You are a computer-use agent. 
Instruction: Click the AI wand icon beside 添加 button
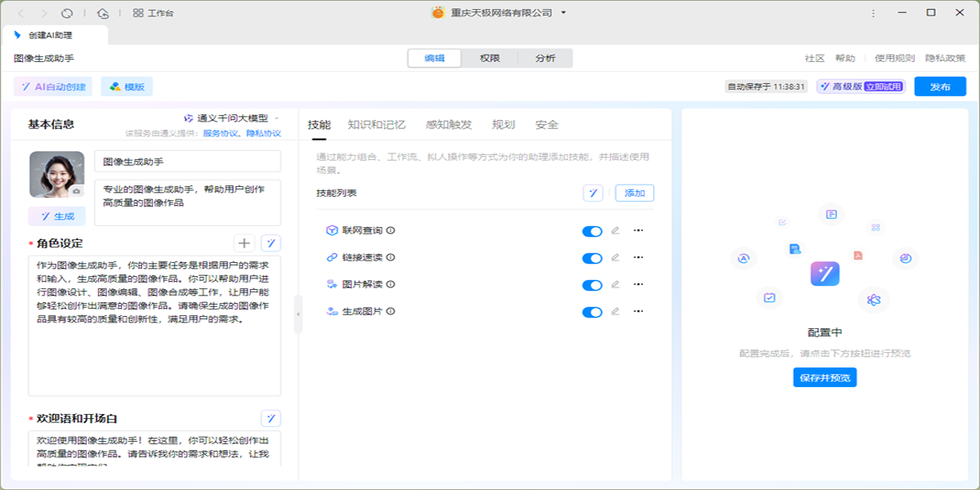click(593, 194)
